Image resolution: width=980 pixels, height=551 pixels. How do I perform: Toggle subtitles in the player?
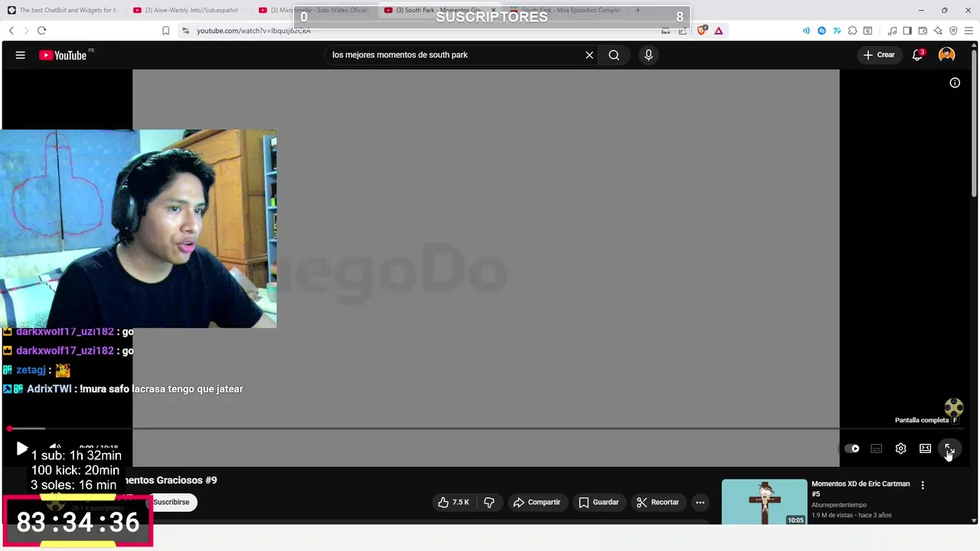(876, 448)
